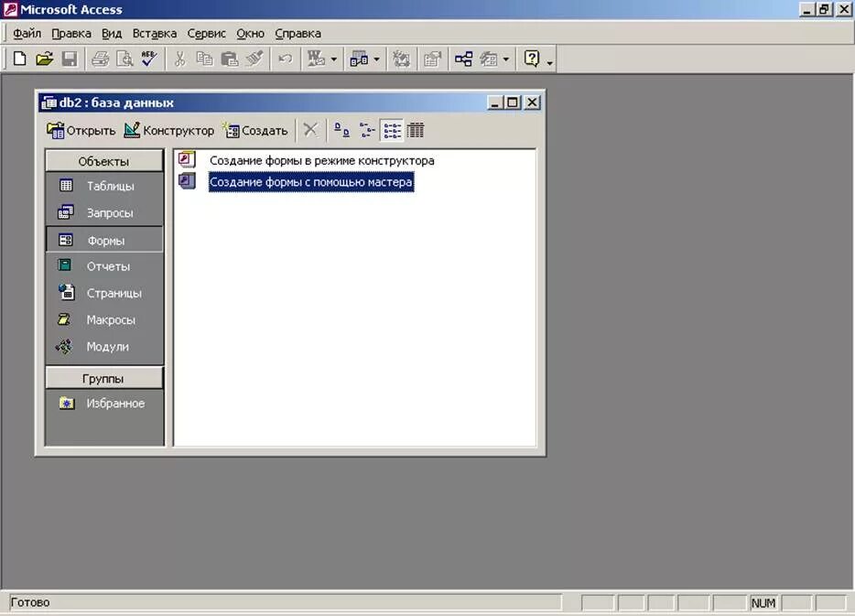
Task: Click the Print toolbar icon
Action: tap(101, 59)
